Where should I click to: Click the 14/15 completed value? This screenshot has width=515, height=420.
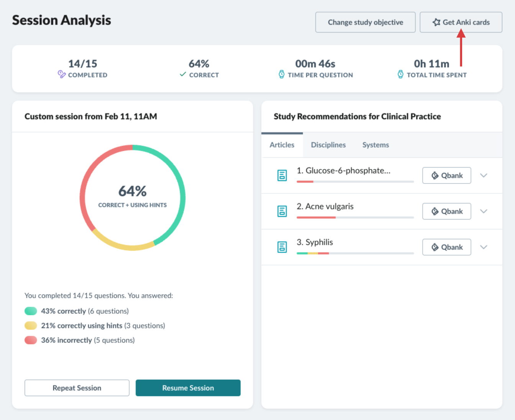[83, 64]
